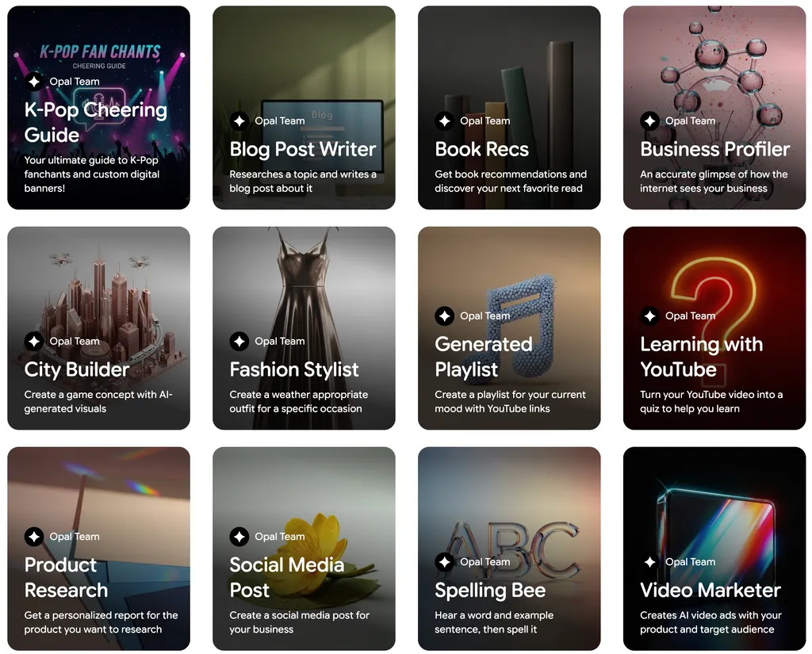812x654 pixels.
Task: Click the Opal Team icon on Spelling Bee
Action: click(445, 562)
